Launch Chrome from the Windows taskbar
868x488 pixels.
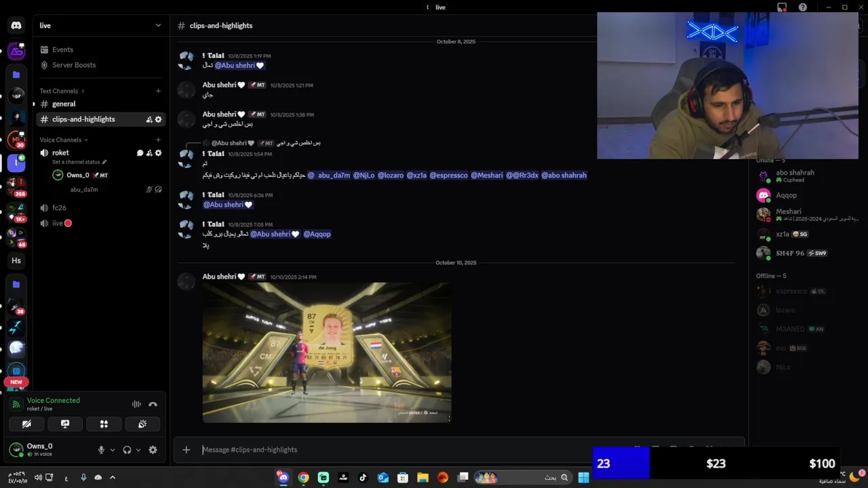pyautogui.click(x=303, y=478)
